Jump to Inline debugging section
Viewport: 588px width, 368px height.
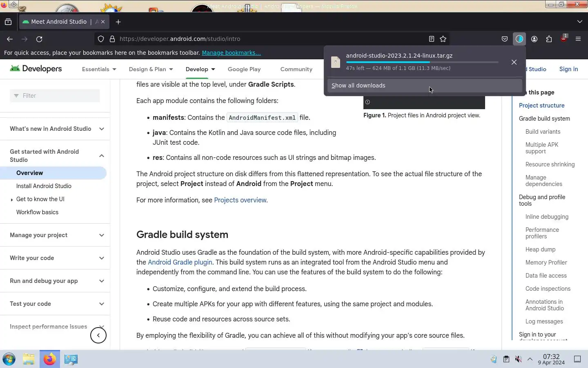547,217
